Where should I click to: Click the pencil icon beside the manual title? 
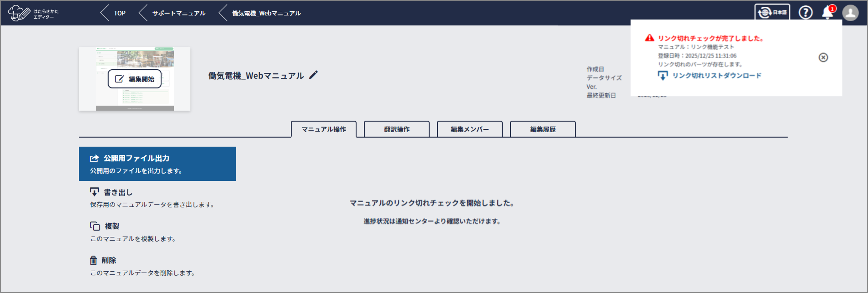click(x=313, y=75)
